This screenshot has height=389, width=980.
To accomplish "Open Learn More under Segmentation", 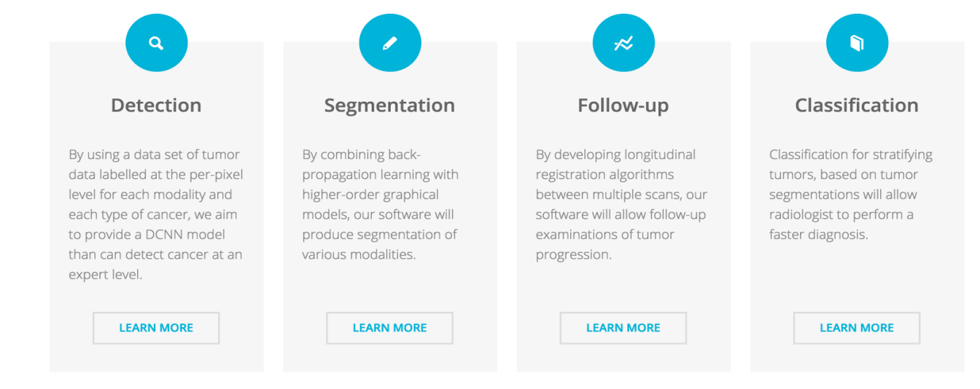I will 390,328.
